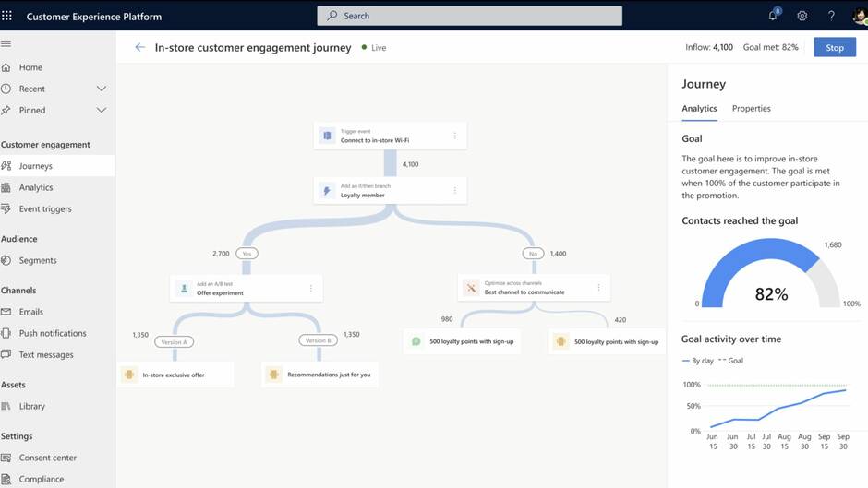The height and width of the screenshot is (488, 868).
Task: Open the user profile avatar
Action: point(859,16)
